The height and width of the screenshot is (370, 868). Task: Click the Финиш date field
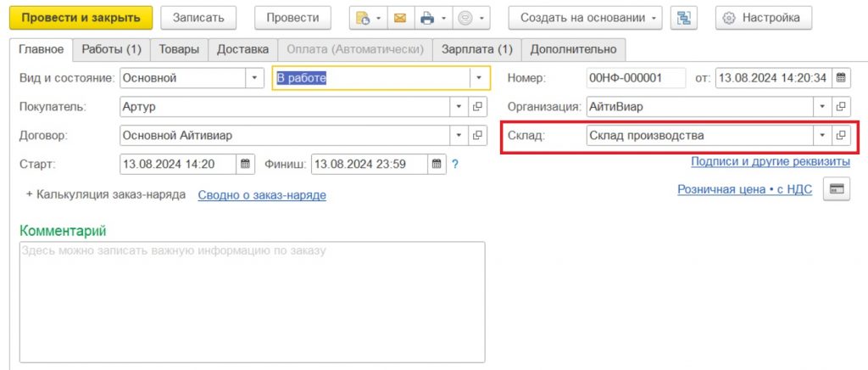click(x=370, y=164)
